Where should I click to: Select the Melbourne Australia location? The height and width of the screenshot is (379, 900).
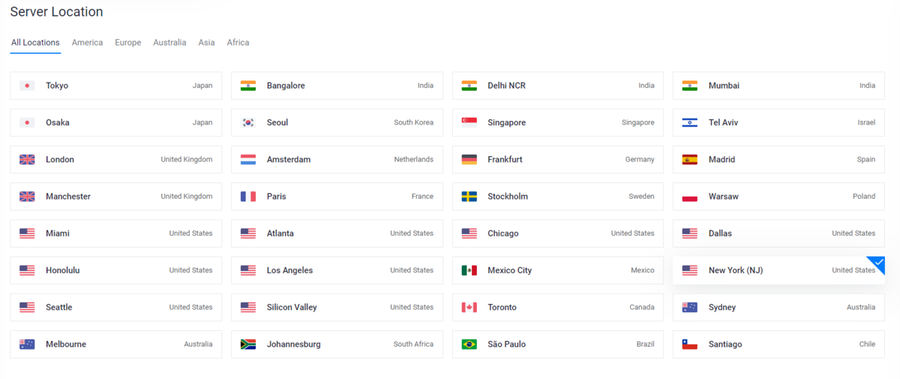(x=116, y=344)
